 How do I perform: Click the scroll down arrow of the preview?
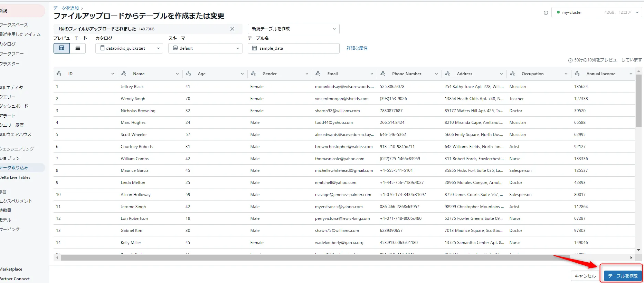(x=638, y=250)
